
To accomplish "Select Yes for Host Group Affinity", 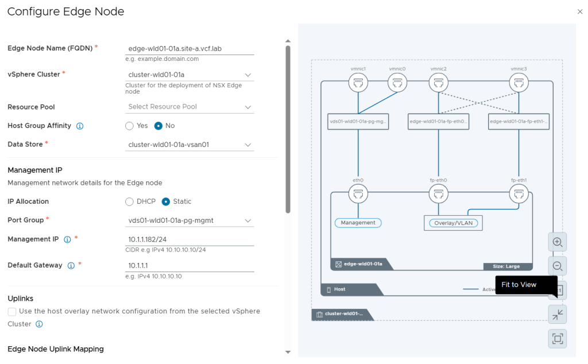I will 130,126.
